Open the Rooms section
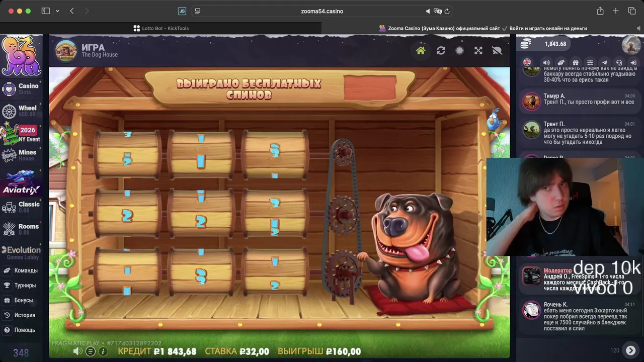This screenshot has height=362, width=644. tap(21, 229)
